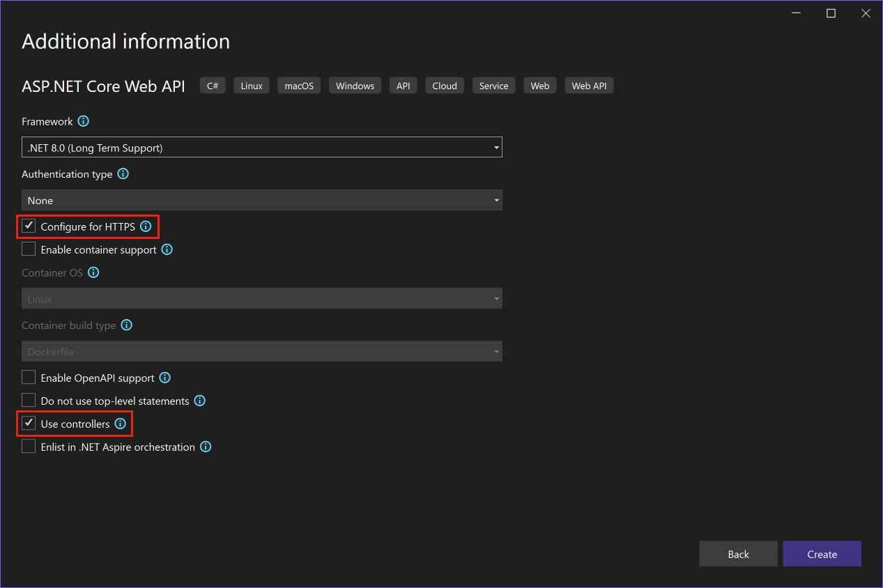883x588 pixels.
Task: Click the Back button
Action: 738,553
